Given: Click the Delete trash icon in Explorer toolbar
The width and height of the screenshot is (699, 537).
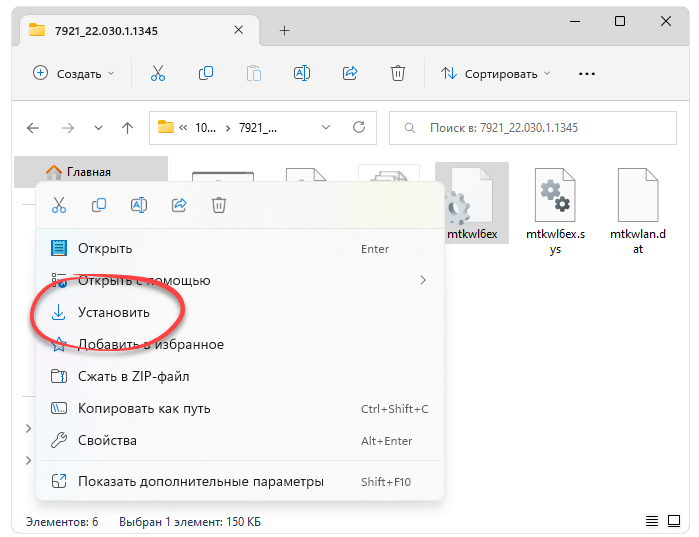Looking at the screenshot, I should [x=398, y=73].
